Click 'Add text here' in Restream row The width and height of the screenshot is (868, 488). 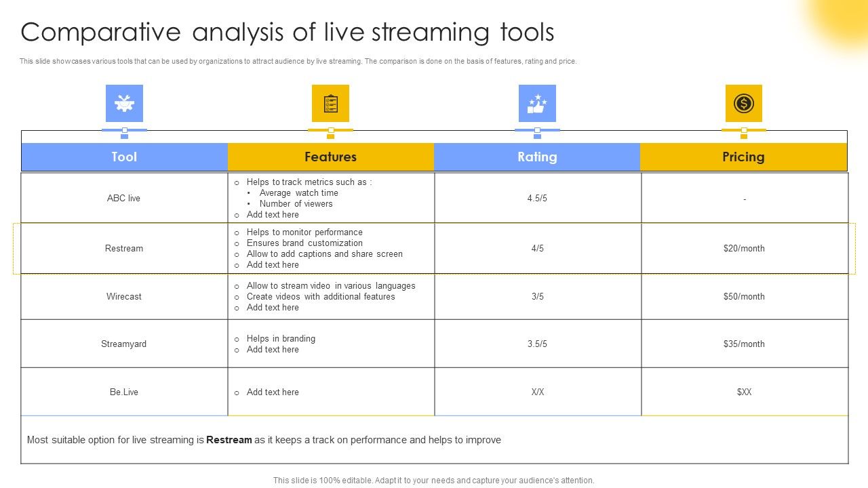tap(273, 264)
